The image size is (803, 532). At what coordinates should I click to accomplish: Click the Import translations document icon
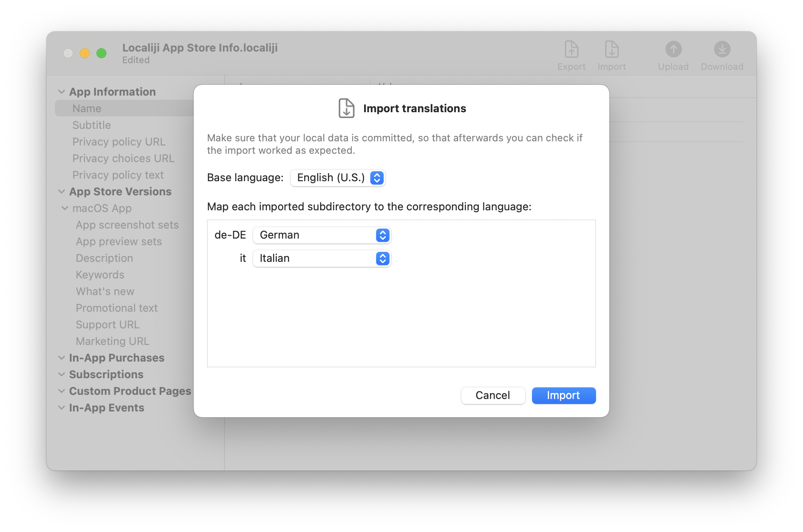coord(346,108)
